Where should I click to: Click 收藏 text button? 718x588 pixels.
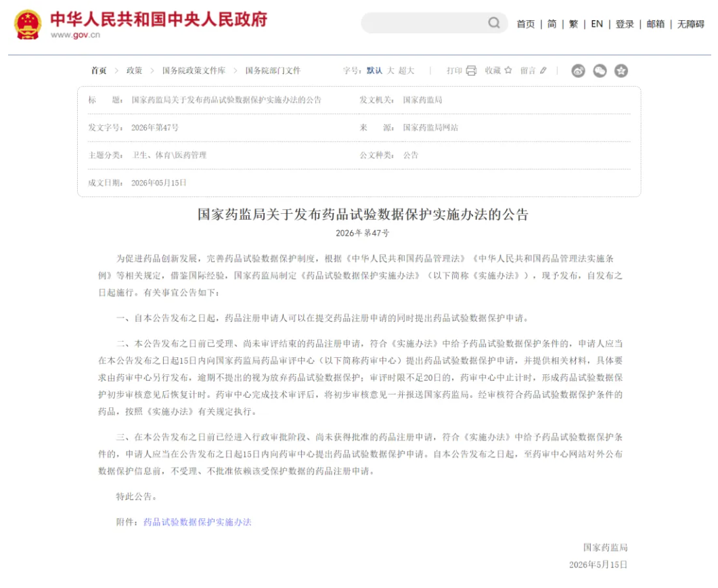pyautogui.click(x=493, y=70)
